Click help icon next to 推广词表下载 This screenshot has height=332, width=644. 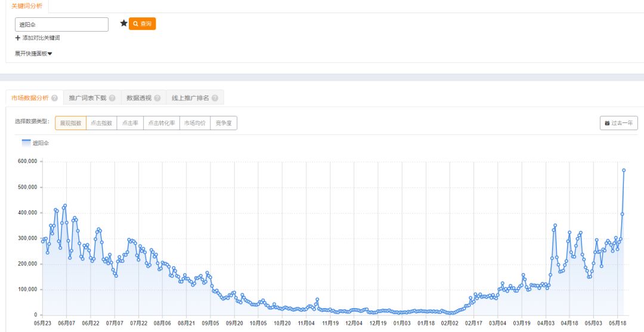coord(112,98)
